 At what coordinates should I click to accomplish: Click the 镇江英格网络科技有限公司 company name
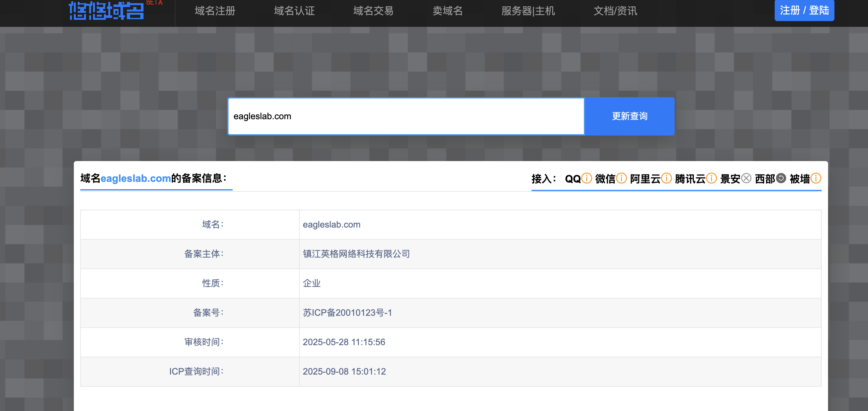tap(356, 254)
